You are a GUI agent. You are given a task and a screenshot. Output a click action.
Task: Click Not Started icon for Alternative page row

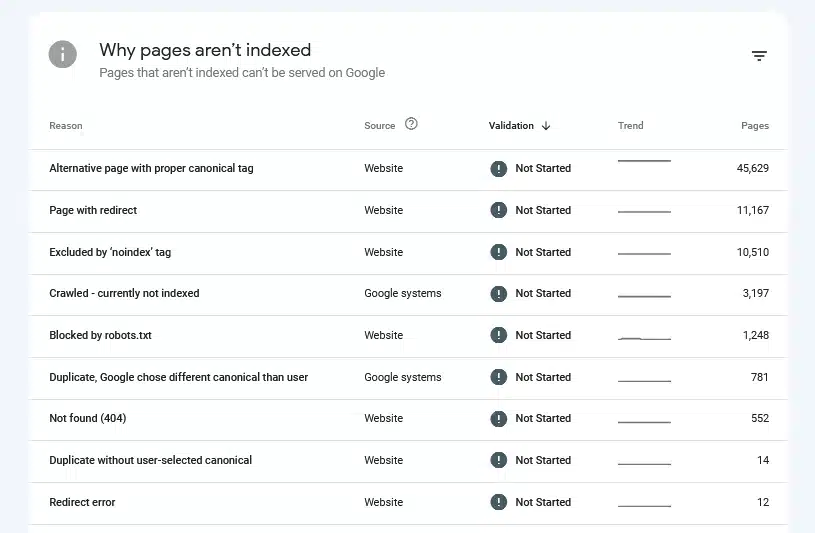point(498,168)
